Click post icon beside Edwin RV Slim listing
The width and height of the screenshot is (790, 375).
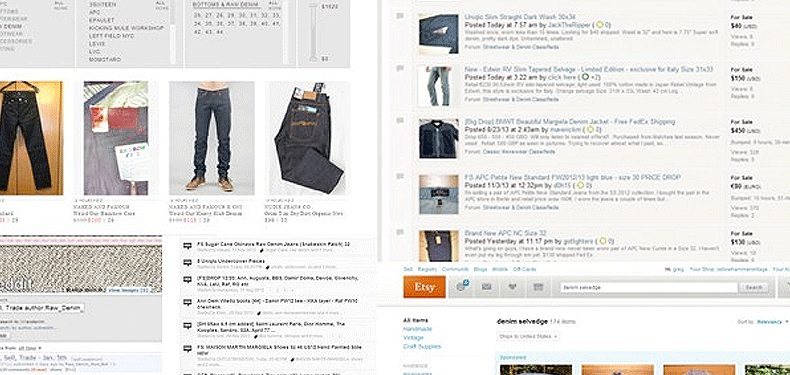click(401, 69)
